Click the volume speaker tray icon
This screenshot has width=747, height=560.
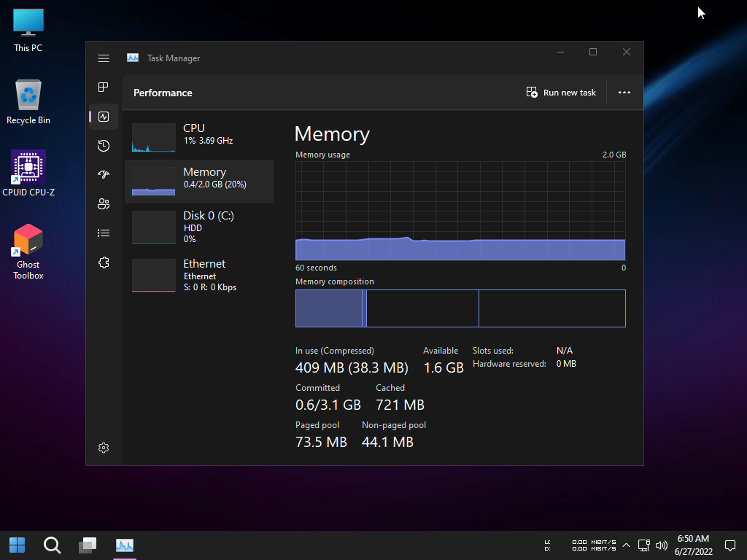[x=662, y=545]
